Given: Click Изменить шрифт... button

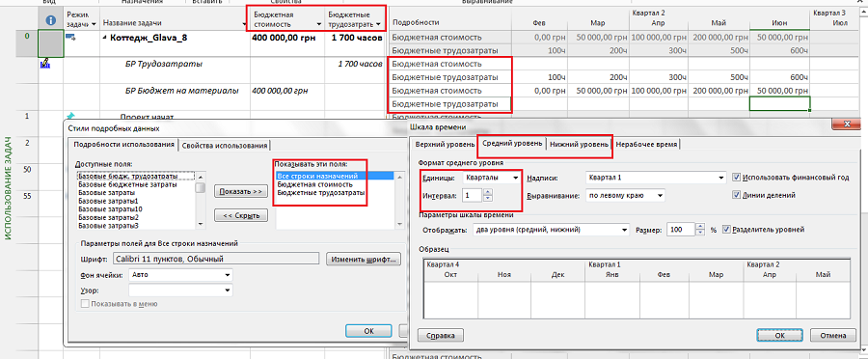Looking at the screenshot, I should coord(364,259).
